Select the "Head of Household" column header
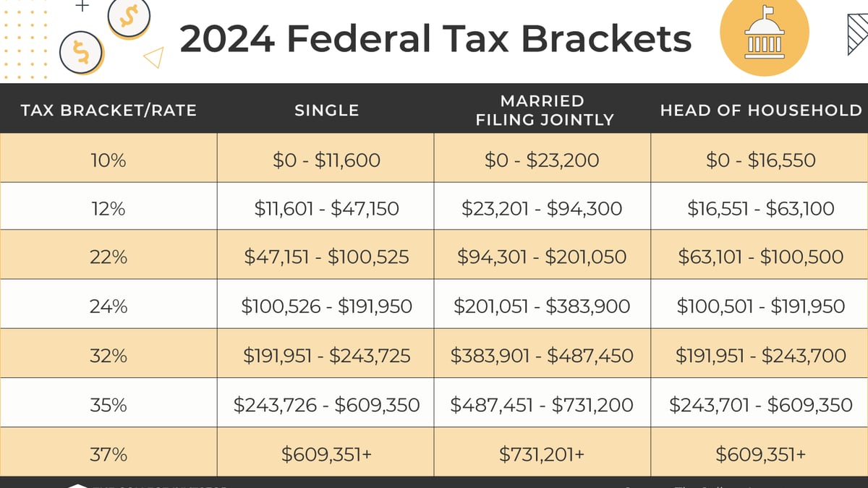Image resolution: width=868 pixels, height=488 pixels. (x=761, y=111)
